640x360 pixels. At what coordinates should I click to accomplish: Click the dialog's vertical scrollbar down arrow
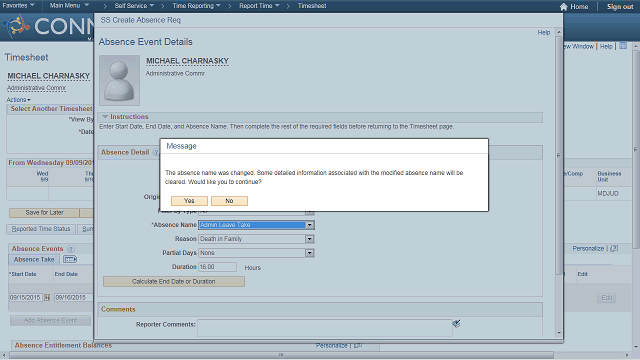point(559,333)
